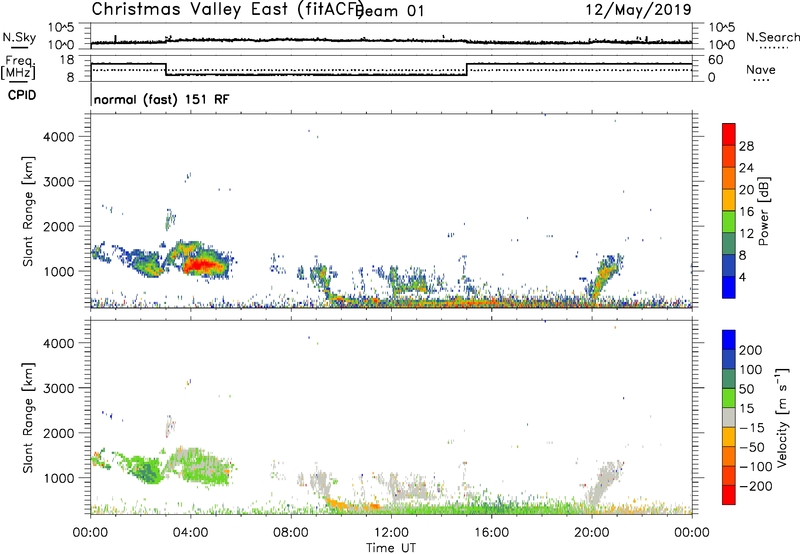Click the blue bottom segment of Power colorbar
The image size is (800, 554).
(x=729, y=287)
